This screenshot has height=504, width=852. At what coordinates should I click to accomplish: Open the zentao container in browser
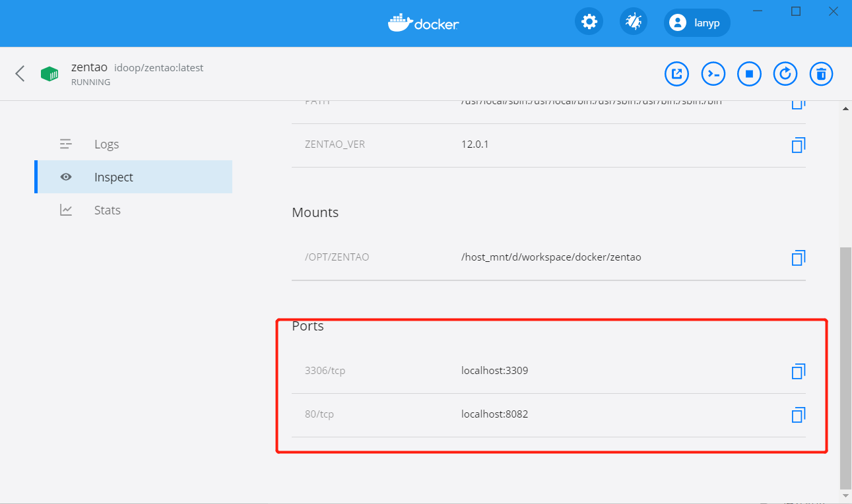676,74
